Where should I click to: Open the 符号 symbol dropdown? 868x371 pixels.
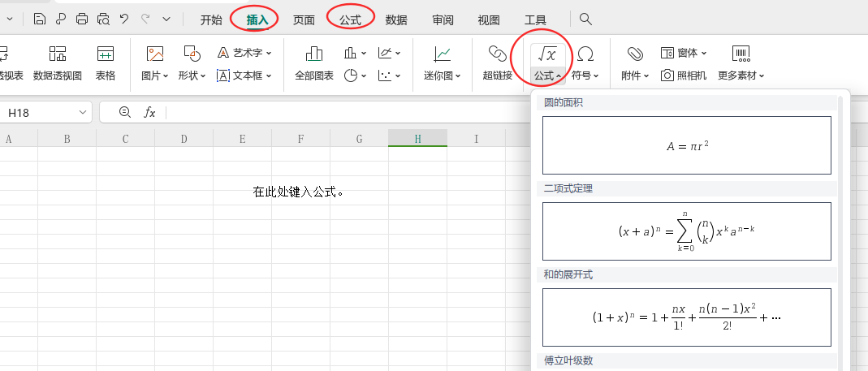tap(585, 63)
